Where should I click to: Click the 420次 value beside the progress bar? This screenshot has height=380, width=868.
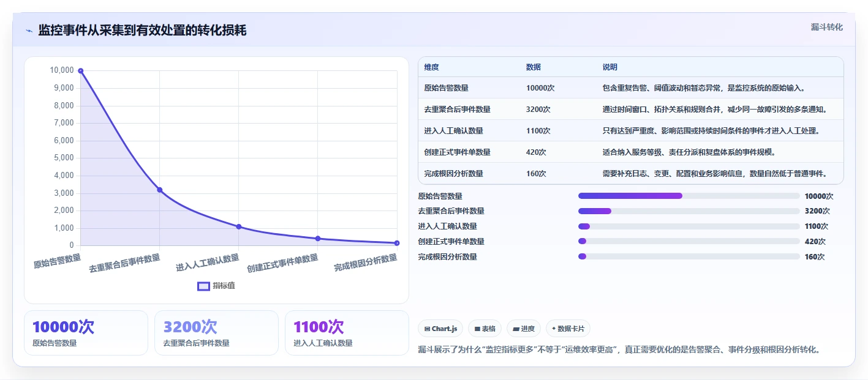pyautogui.click(x=815, y=242)
